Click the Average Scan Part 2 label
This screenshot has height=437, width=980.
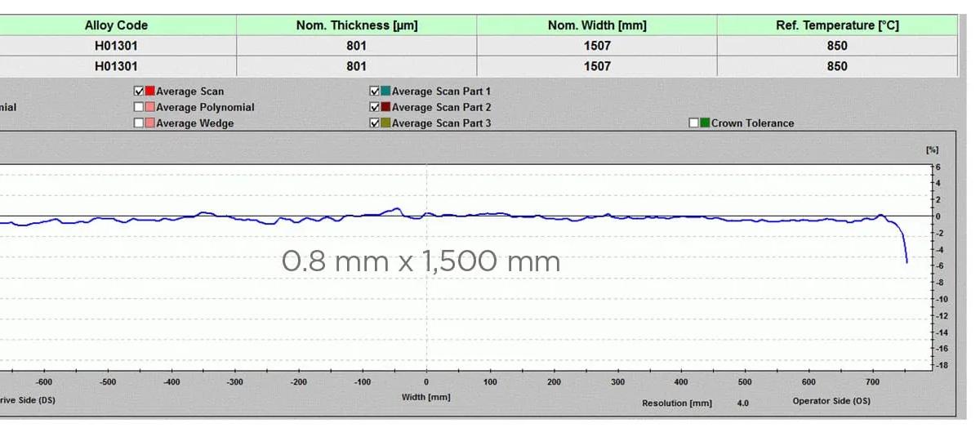click(x=441, y=107)
